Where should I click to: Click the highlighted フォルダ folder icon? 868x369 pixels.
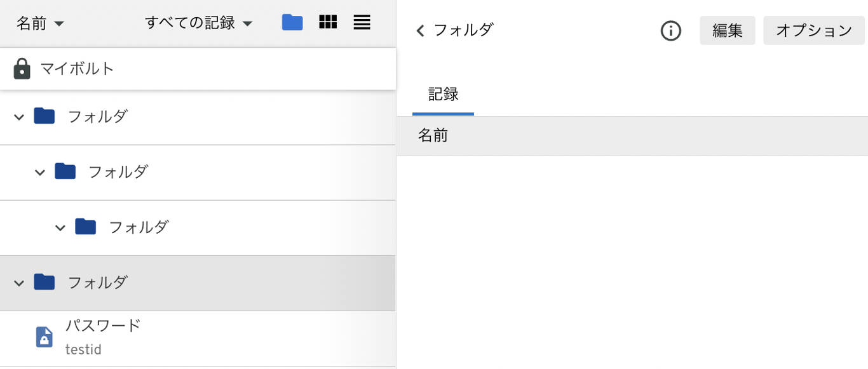[x=44, y=282]
